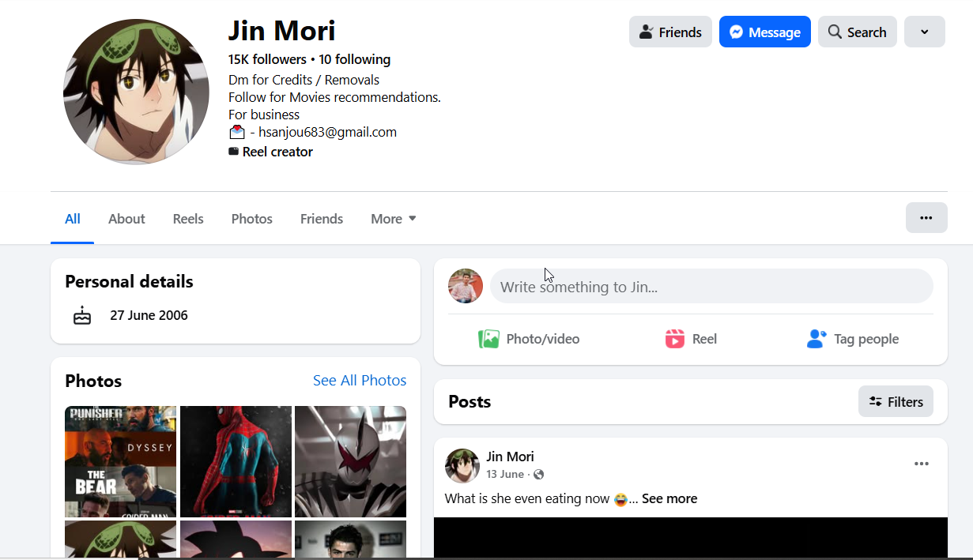The width and height of the screenshot is (973, 560).
Task: Open the three-dot profile options menu
Action: 926,218
